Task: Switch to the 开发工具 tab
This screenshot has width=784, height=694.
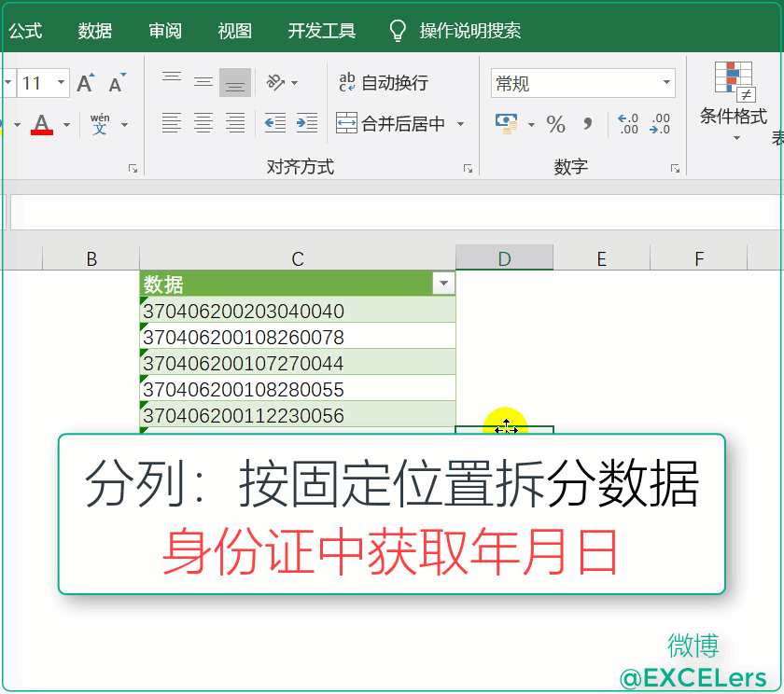Action: [x=322, y=31]
